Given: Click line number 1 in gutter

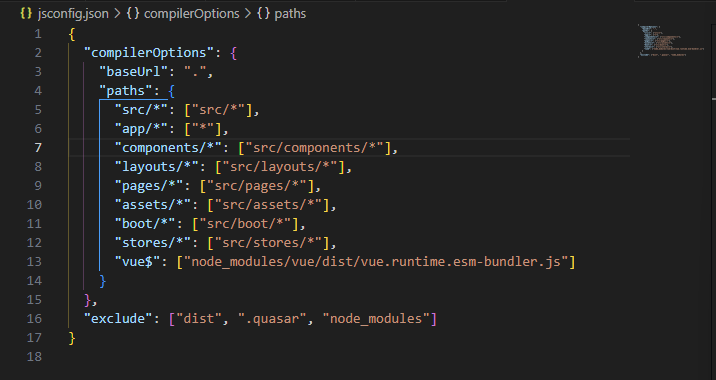Looking at the screenshot, I should [37, 34].
